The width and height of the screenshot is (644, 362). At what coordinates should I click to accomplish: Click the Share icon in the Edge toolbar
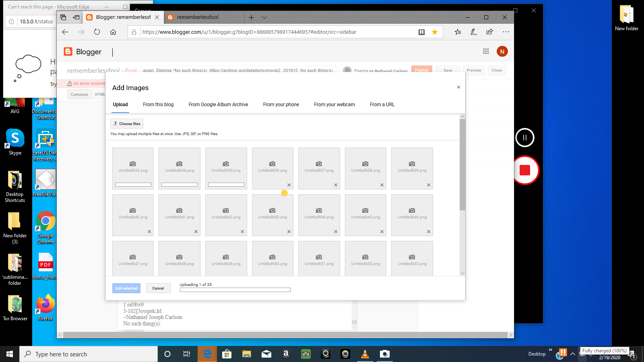click(489, 32)
